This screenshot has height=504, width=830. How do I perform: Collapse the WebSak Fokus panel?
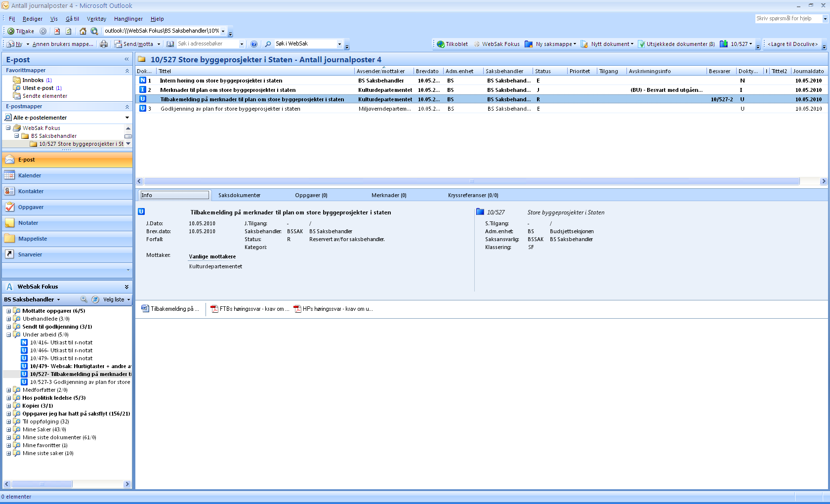126,287
